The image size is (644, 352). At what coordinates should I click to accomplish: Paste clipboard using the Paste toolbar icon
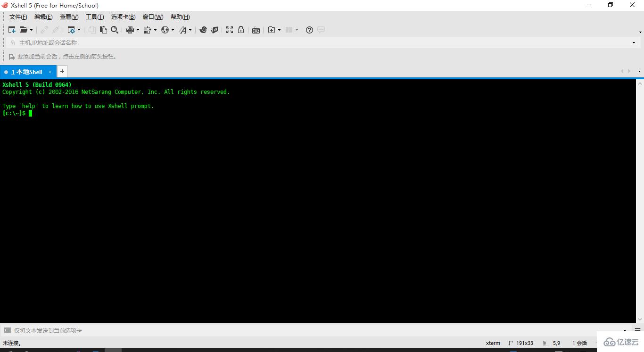tap(103, 30)
